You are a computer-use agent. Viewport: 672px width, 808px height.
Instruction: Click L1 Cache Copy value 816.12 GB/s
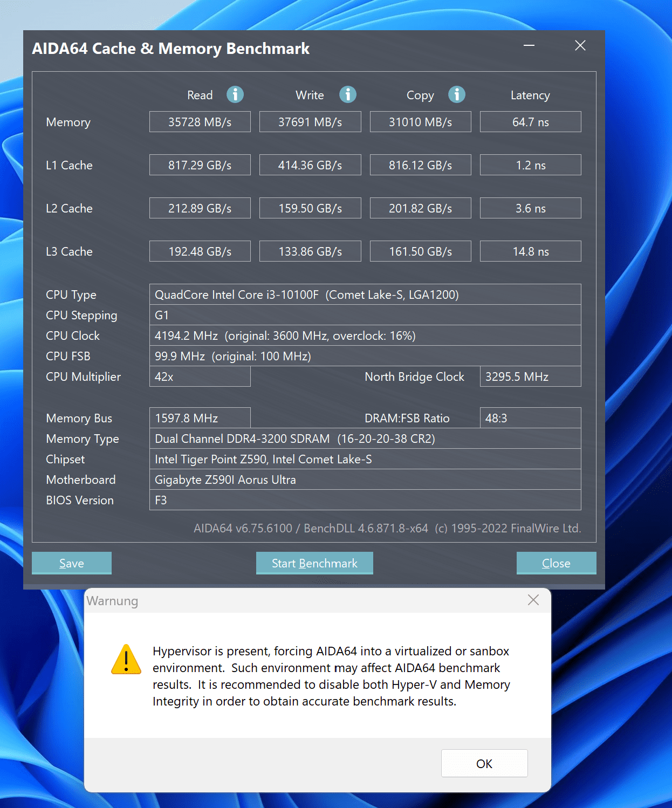(x=421, y=165)
